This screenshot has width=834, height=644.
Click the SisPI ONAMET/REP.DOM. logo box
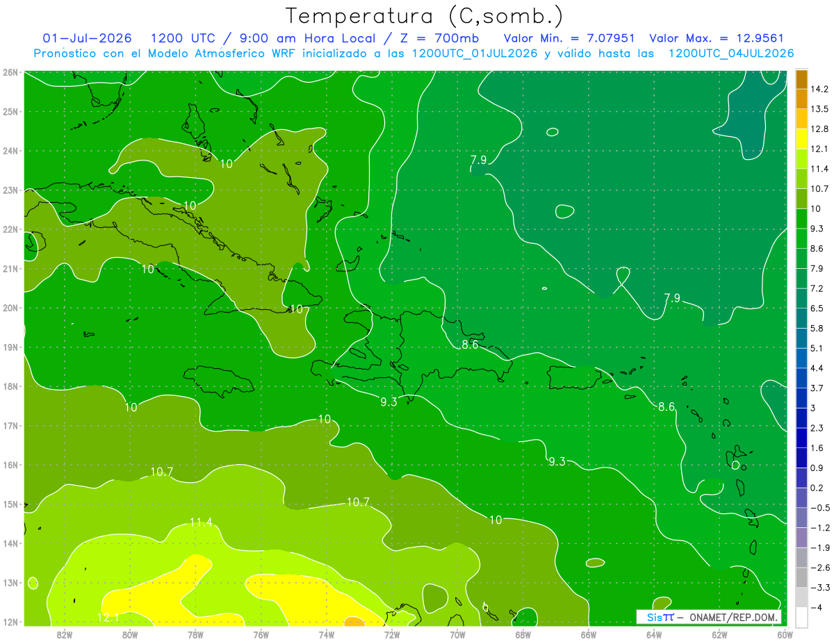pos(709,617)
